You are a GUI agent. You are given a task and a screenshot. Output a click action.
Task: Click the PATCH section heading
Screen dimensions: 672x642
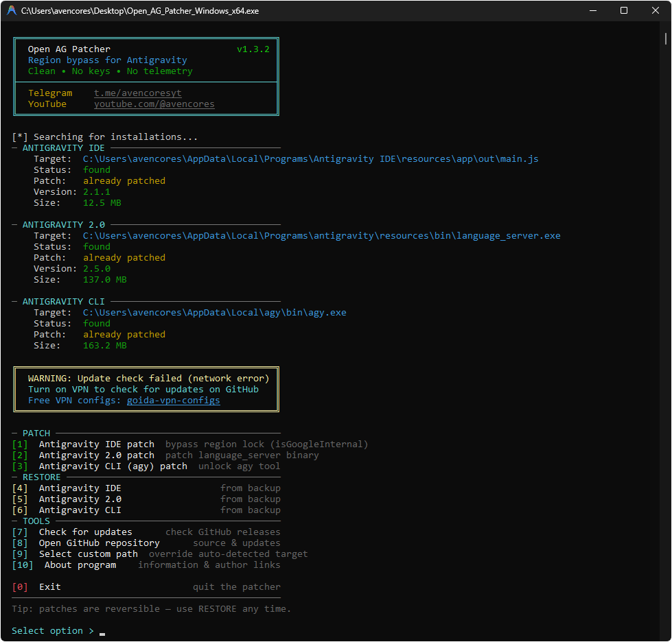(x=36, y=433)
